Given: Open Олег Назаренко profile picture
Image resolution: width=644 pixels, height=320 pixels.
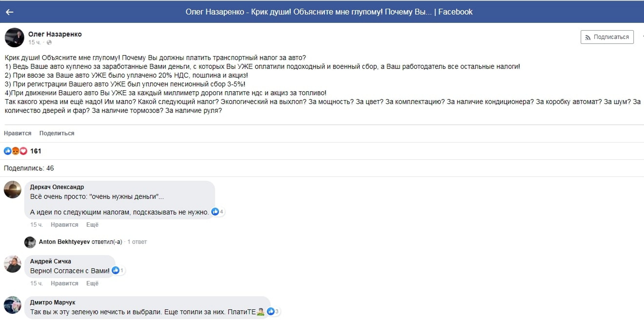Looking at the screenshot, I should (x=14, y=38).
